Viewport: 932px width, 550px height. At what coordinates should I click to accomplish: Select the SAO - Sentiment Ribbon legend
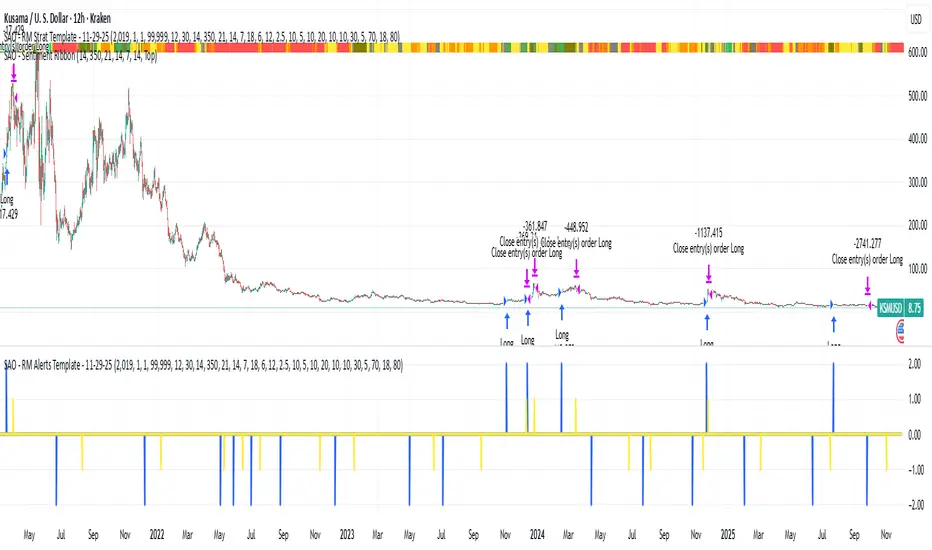(80, 56)
